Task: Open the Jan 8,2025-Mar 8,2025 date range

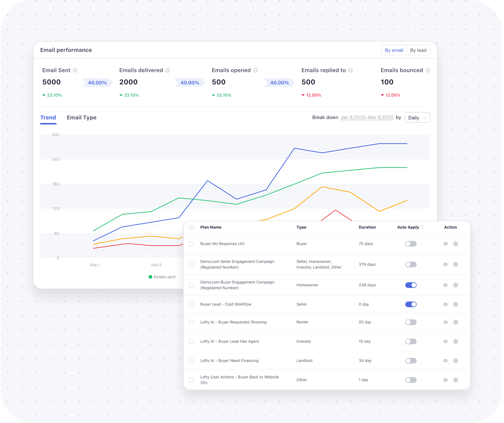Action: click(x=367, y=117)
